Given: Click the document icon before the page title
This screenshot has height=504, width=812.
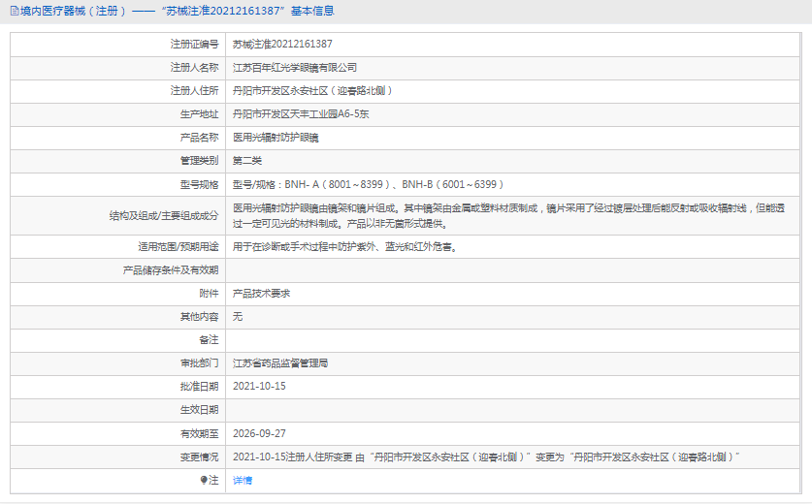Looking at the screenshot, I should click(13, 11).
